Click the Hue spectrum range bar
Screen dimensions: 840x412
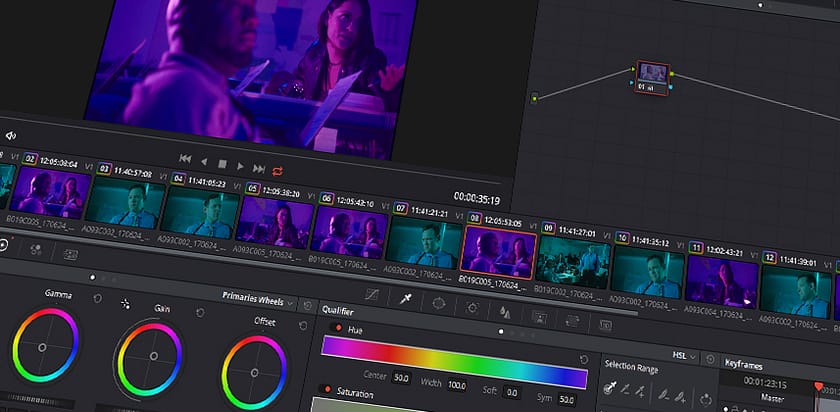[454, 363]
